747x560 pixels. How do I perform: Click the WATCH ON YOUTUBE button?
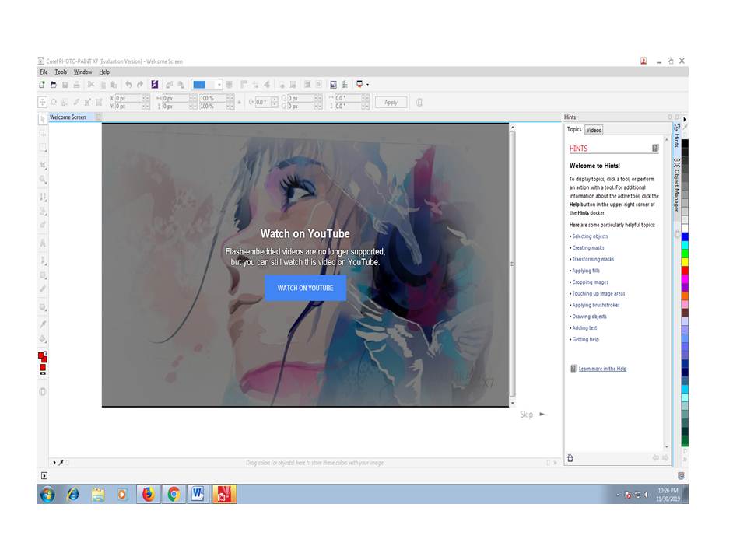305,288
